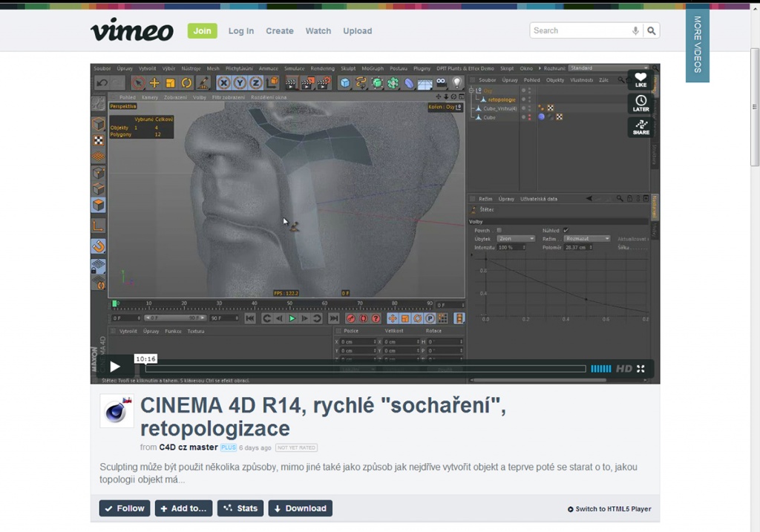Click the camera icon in the toolbar
The height and width of the screenshot is (532, 760).
click(441, 82)
